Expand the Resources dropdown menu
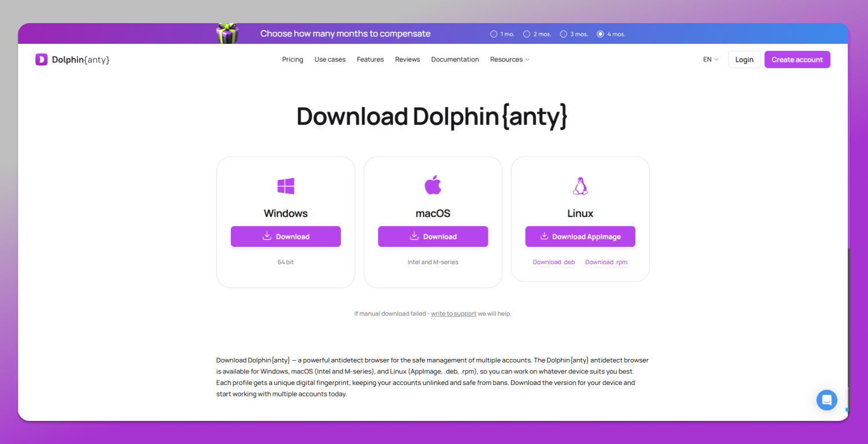868x444 pixels. (x=510, y=60)
